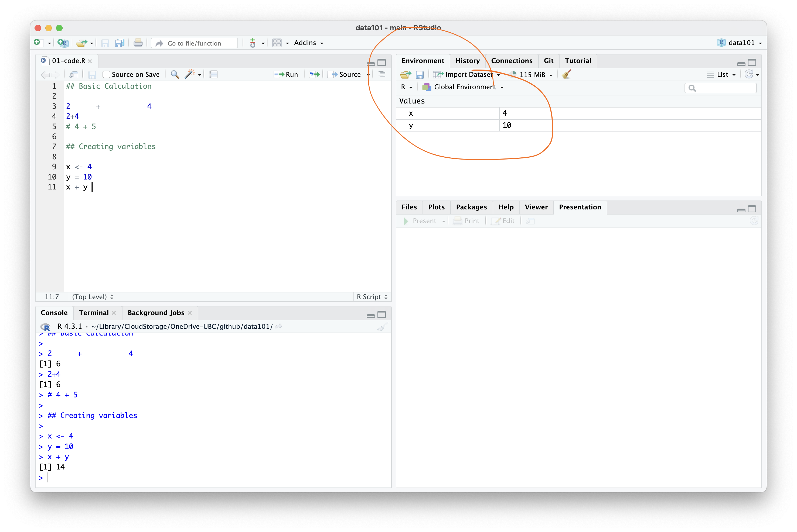Click the print current file icon
Viewport: 797px width, 532px height.
click(138, 43)
